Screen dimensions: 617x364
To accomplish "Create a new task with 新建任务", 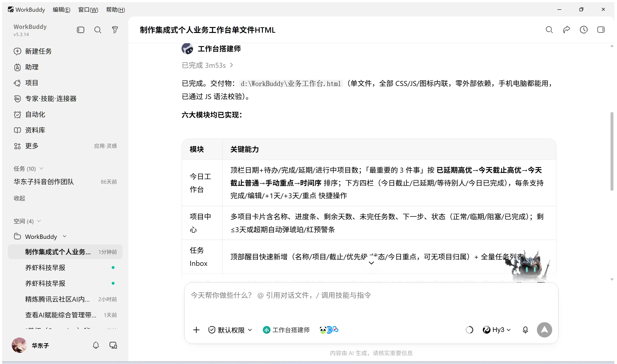I will (x=65, y=51).
